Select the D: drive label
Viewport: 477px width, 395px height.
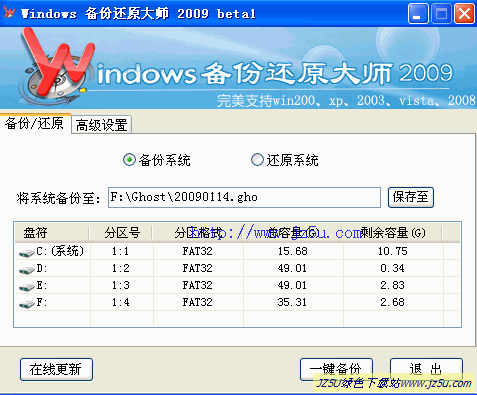click(x=42, y=268)
